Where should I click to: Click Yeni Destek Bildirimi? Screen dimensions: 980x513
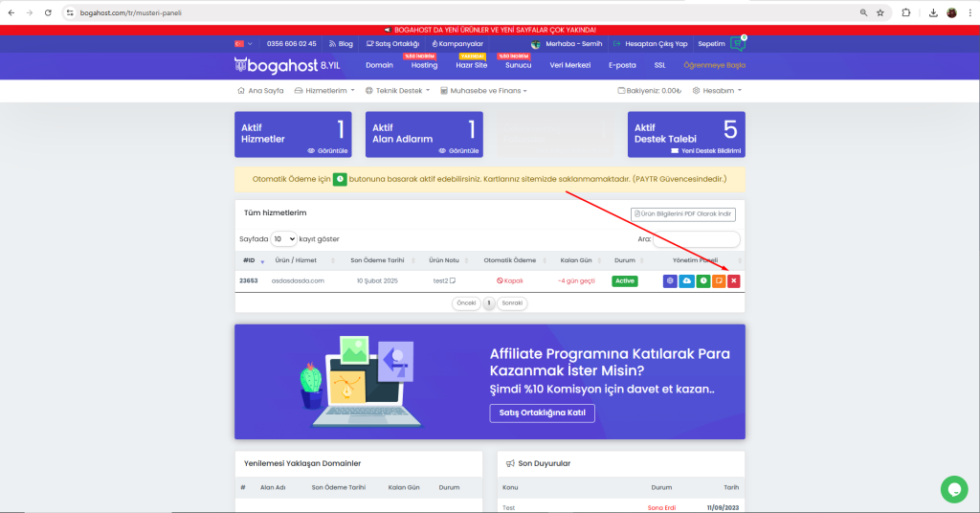(x=705, y=150)
